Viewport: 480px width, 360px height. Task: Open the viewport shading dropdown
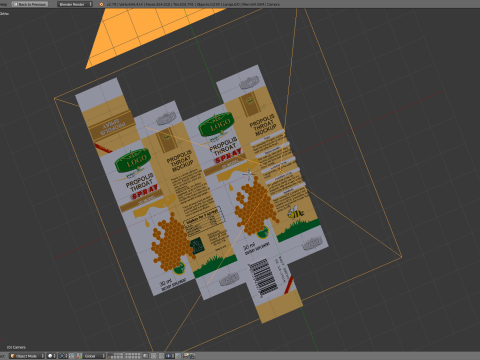51,356
